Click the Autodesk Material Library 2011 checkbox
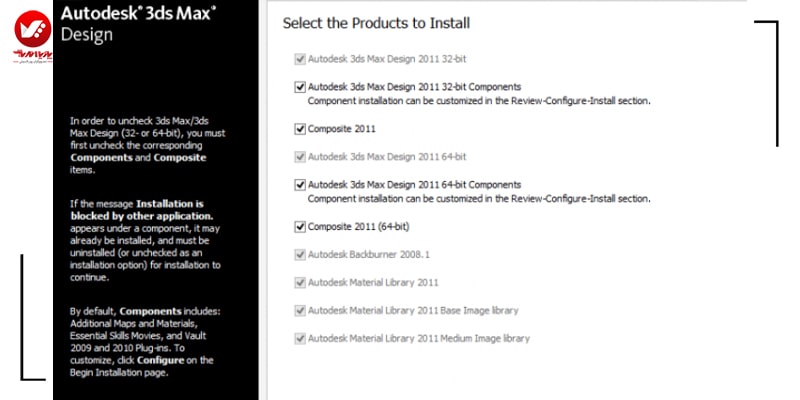The image size is (800, 400). (300, 283)
